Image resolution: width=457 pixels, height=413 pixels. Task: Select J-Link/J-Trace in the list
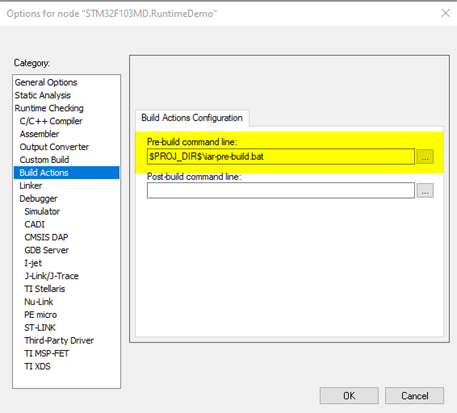tap(51, 276)
